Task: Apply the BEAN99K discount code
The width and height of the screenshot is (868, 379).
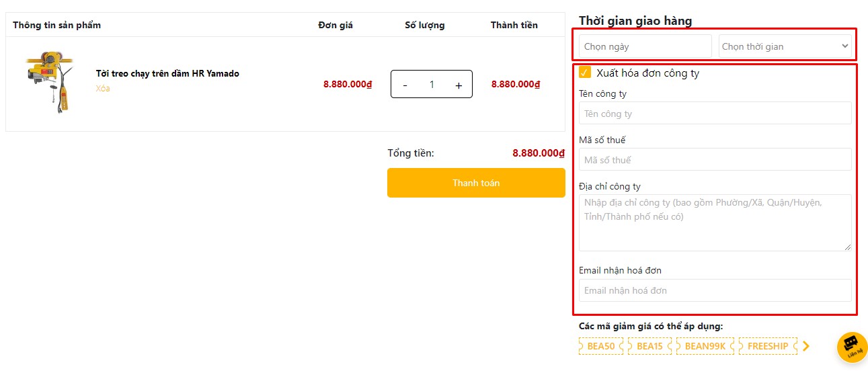Action: [705, 346]
